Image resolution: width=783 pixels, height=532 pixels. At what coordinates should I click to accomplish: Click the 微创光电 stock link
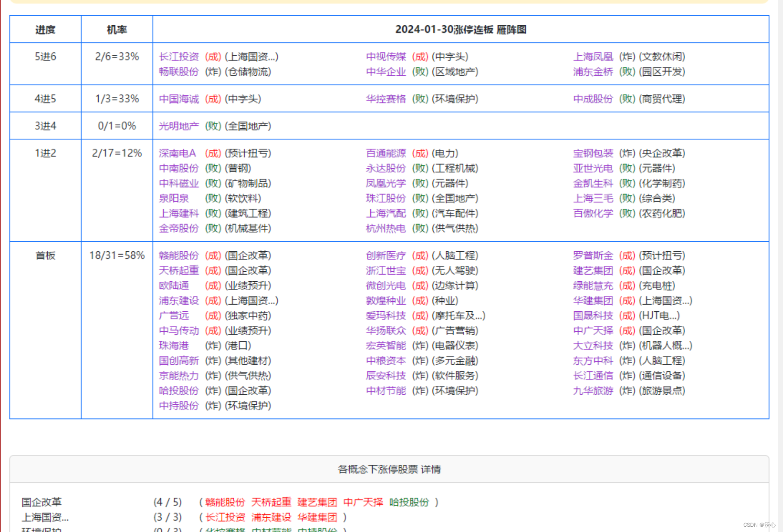point(386,286)
